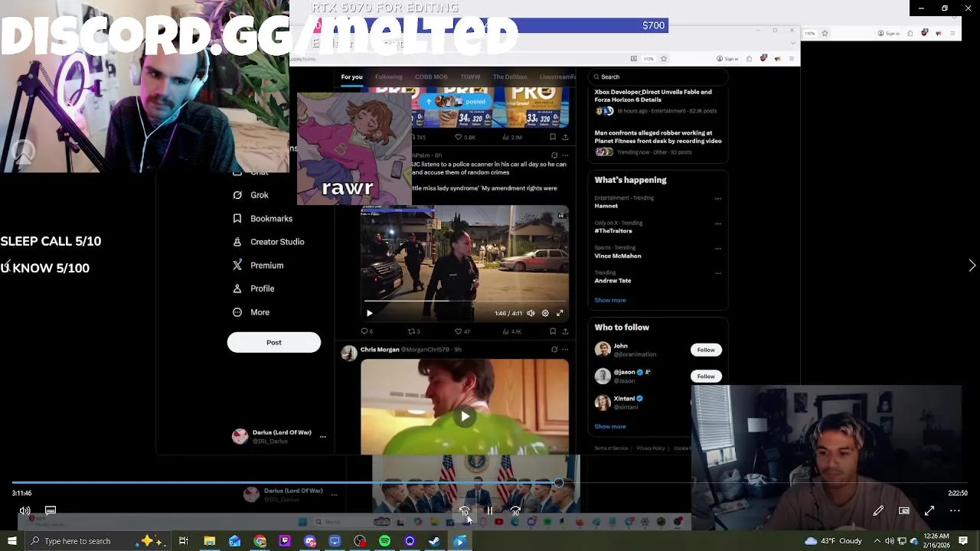Expand the embedded police video to fullscreen
980x551 pixels.
[560, 313]
